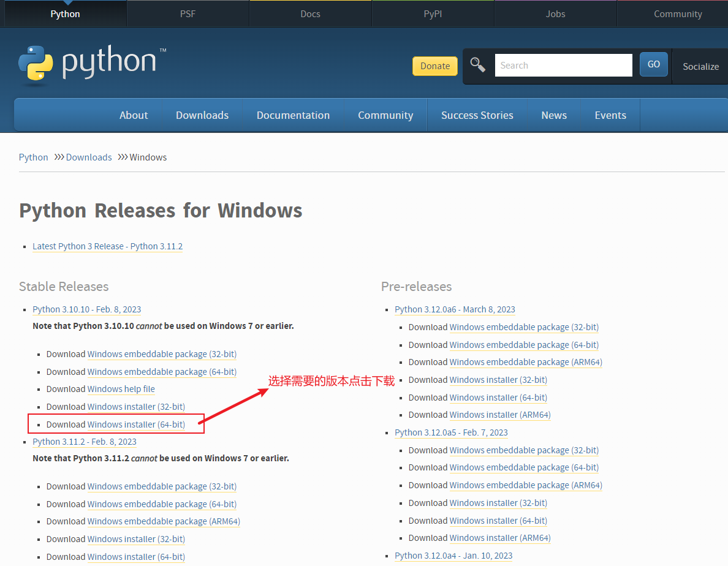This screenshot has height=566, width=728.
Task: Switch to the Docs top tab
Action: pos(310,14)
